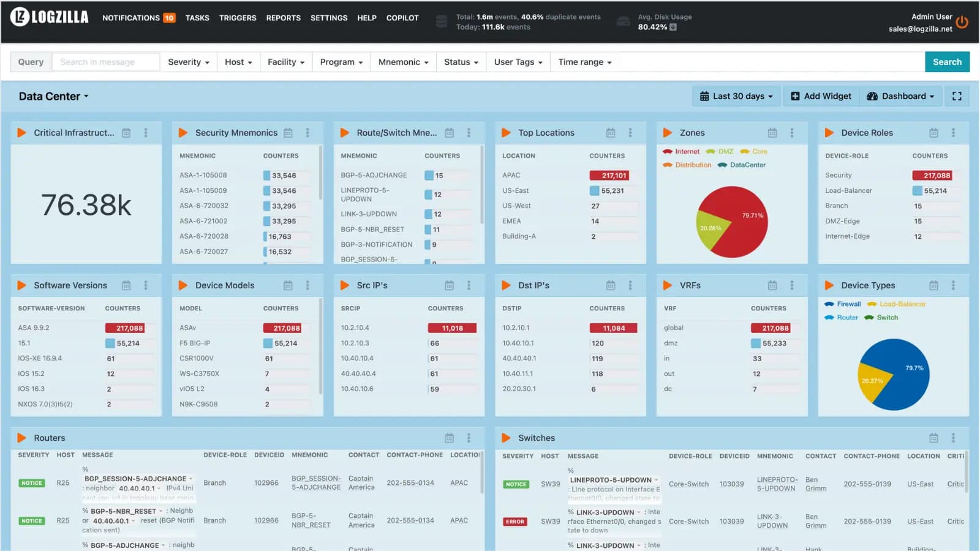
Task: Click the calendar icon on Device Roles widget
Action: [x=933, y=132]
